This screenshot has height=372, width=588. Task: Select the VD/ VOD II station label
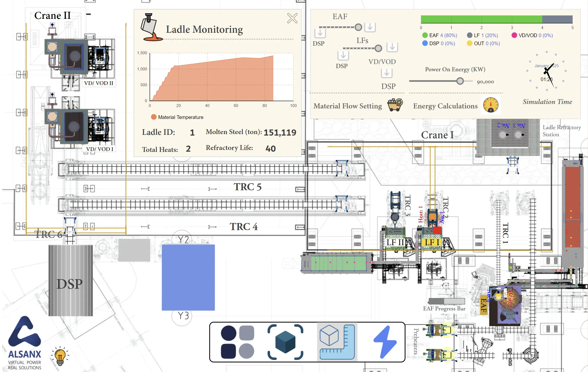point(98,83)
